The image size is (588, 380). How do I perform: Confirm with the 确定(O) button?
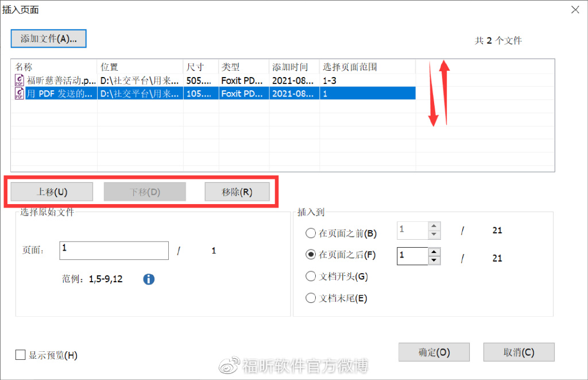coord(434,352)
